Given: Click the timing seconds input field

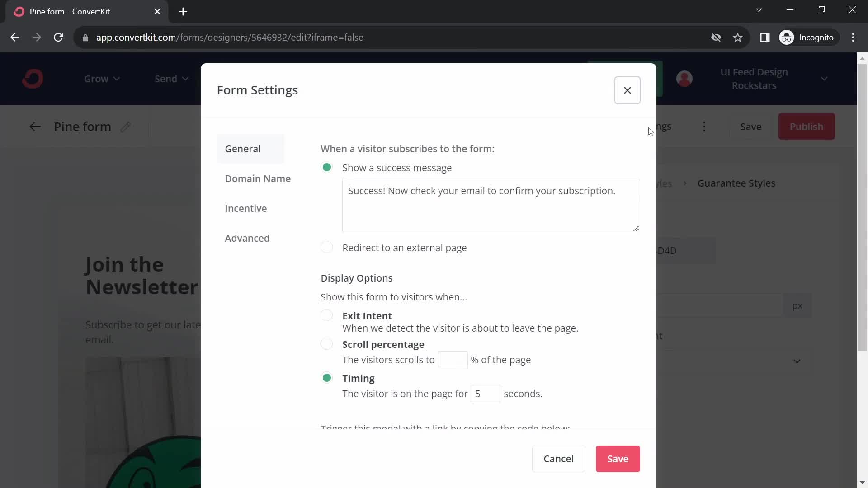Looking at the screenshot, I should pos(486,393).
